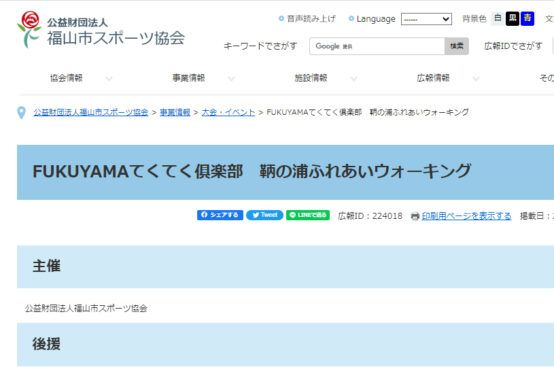Click the 広報ID：224018 text

click(370, 216)
